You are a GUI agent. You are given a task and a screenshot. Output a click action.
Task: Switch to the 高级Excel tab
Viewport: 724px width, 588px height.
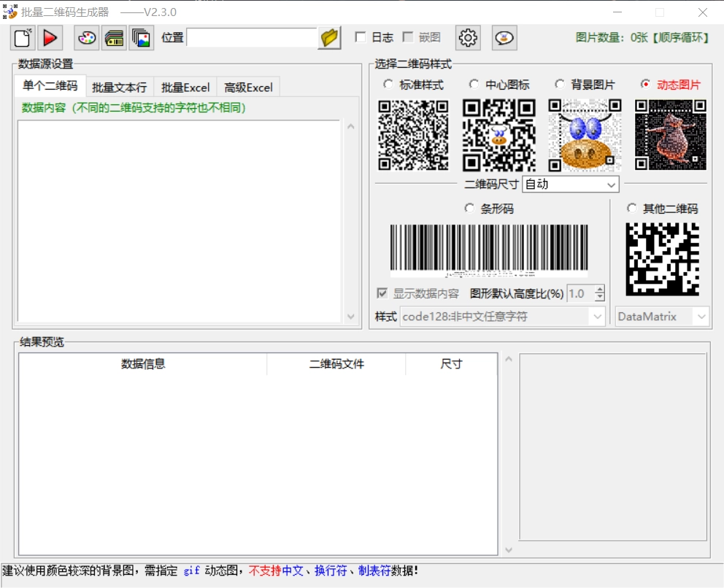(x=248, y=88)
